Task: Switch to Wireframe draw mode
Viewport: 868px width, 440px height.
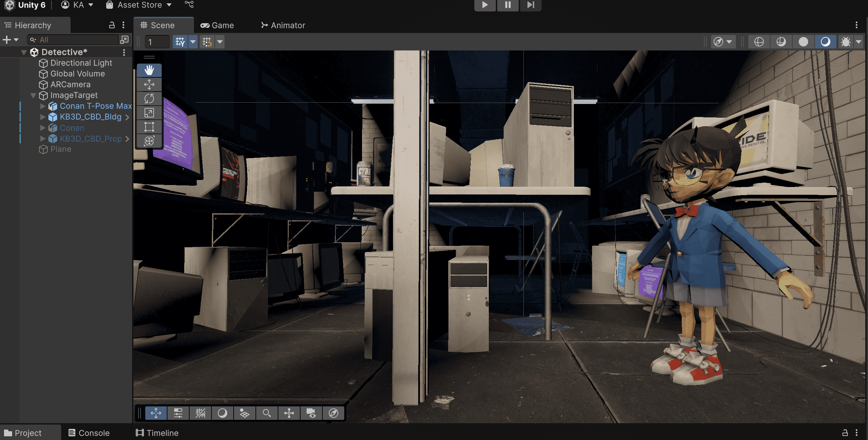Action: tap(759, 42)
